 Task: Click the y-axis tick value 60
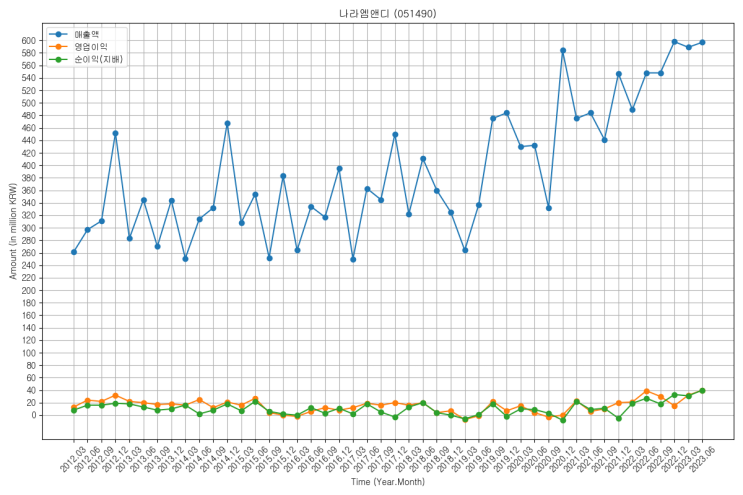[31, 378]
